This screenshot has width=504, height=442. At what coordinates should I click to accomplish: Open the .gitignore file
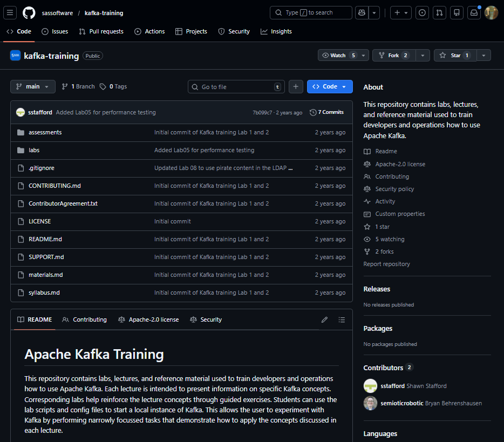[42, 168]
